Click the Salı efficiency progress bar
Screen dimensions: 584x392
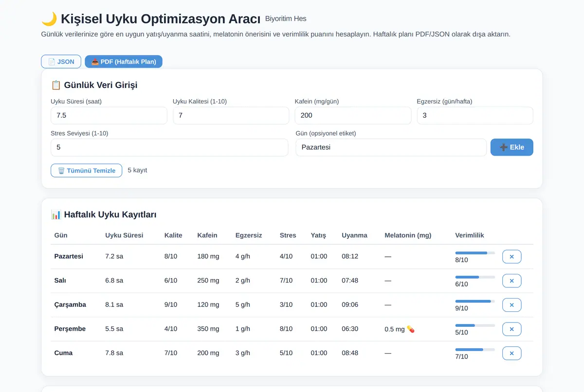475,277
